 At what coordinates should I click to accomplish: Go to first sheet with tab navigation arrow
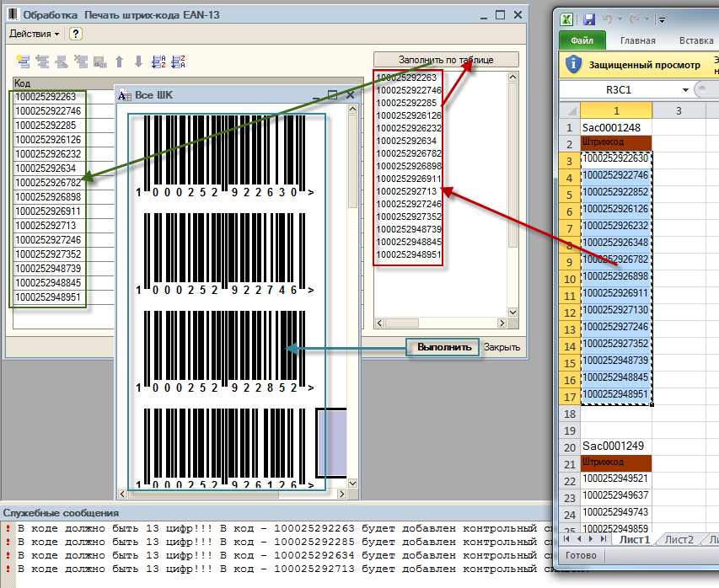point(566,539)
